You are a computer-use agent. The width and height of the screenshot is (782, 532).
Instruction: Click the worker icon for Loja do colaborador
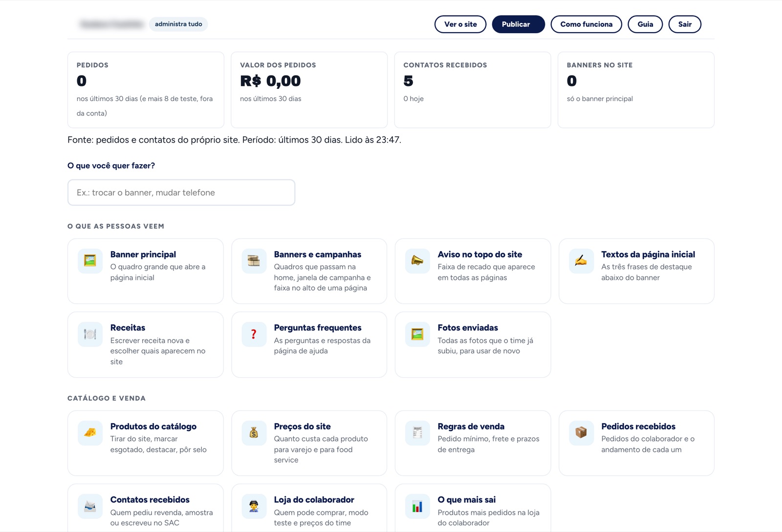click(x=254, y=506)
